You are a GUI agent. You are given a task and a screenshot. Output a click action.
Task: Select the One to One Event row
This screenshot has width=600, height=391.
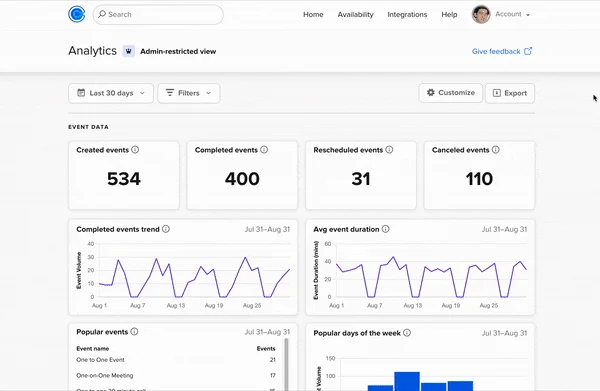(x=176, y=360)
